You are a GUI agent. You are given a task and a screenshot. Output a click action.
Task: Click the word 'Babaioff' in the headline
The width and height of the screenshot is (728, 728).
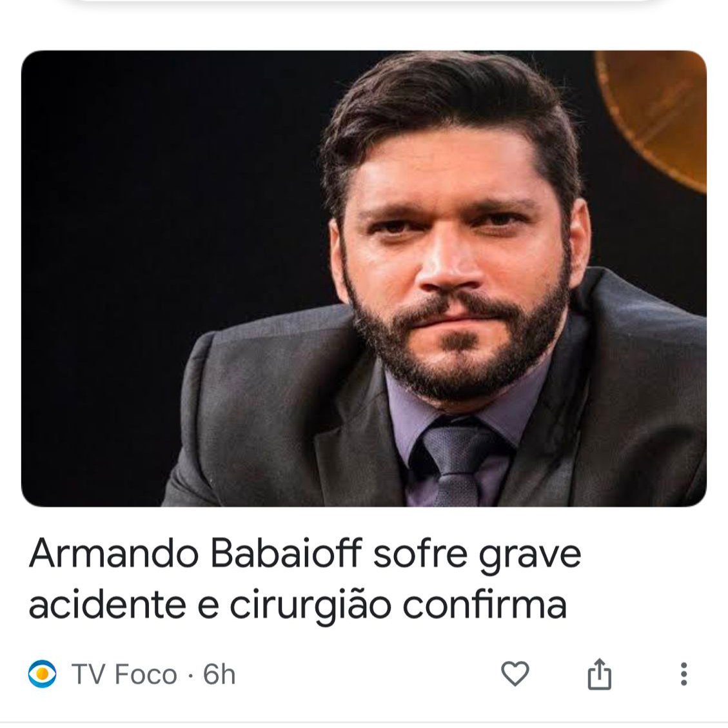(x=286, y=554)
